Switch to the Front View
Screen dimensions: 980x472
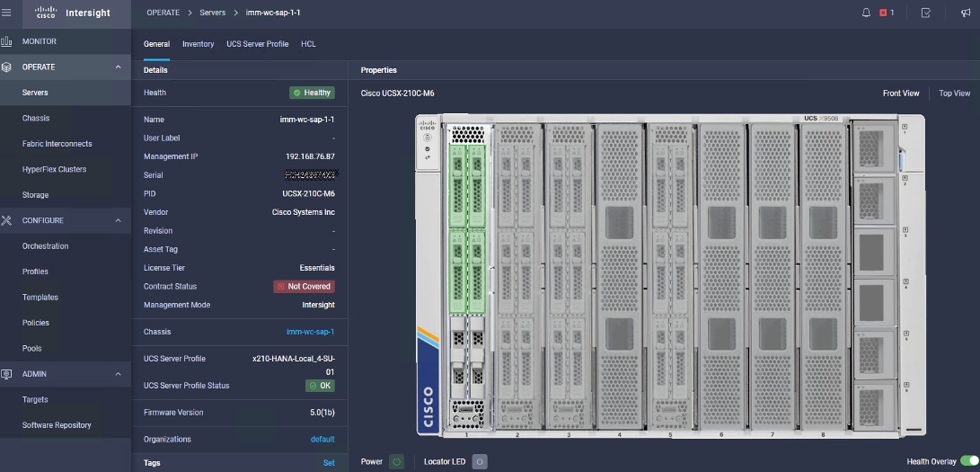(901, 94)
